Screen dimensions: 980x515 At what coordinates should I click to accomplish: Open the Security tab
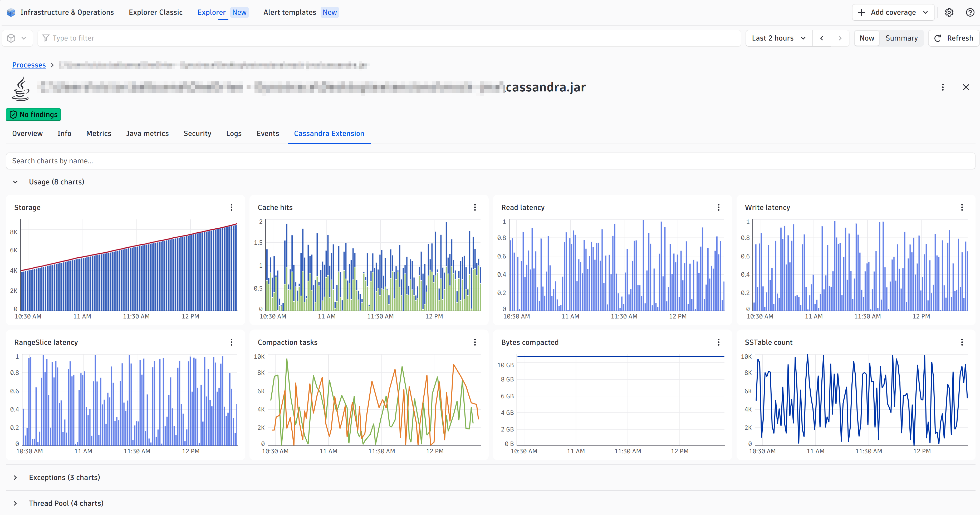pos(197,134)
